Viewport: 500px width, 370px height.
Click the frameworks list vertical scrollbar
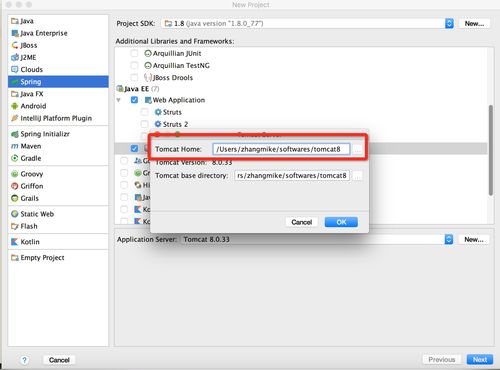pos(490,150)
